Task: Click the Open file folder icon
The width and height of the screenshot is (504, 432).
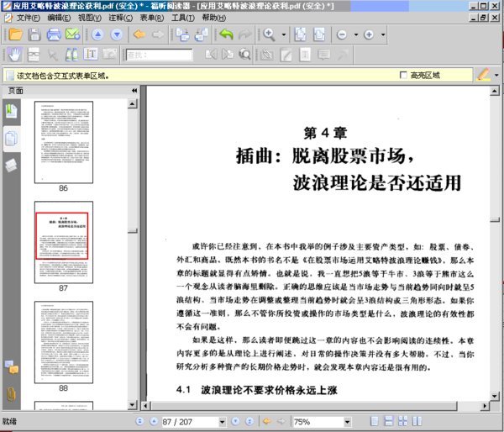Action: click(14, 35)
